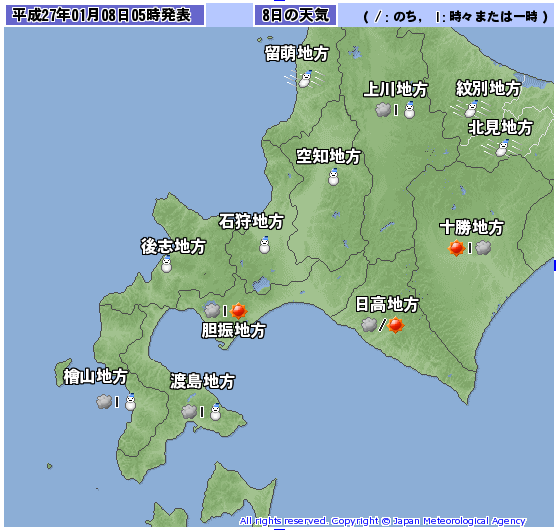
Task: Select the 檜山地方 region label
Action: click(95, 376)
